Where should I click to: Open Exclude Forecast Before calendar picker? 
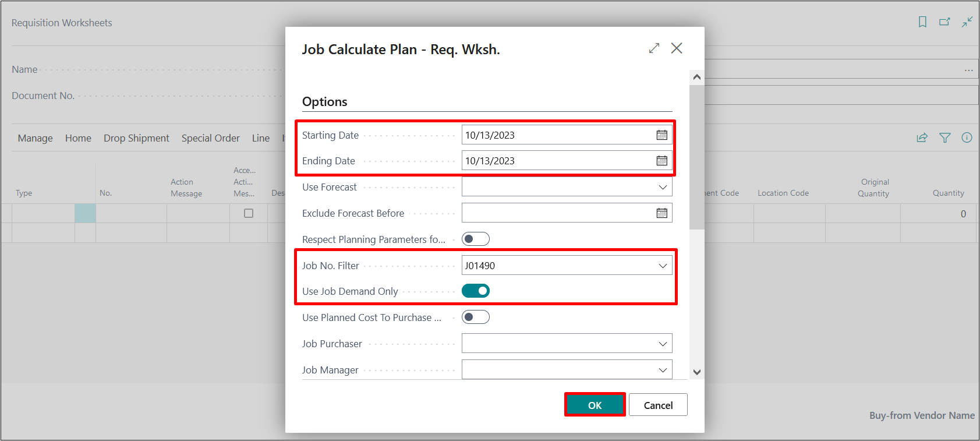coord(661,213)
